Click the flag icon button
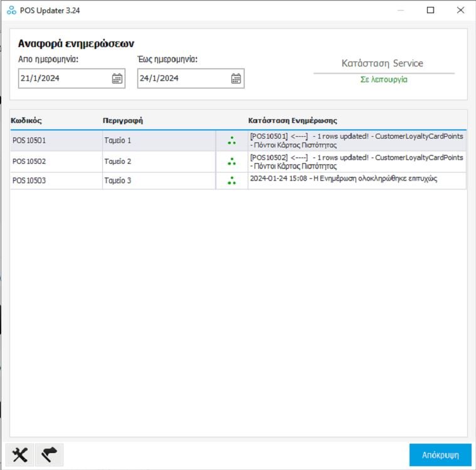The width and height of the screenshot is (476, 470). pyautogui.click(x=50, y=455)
